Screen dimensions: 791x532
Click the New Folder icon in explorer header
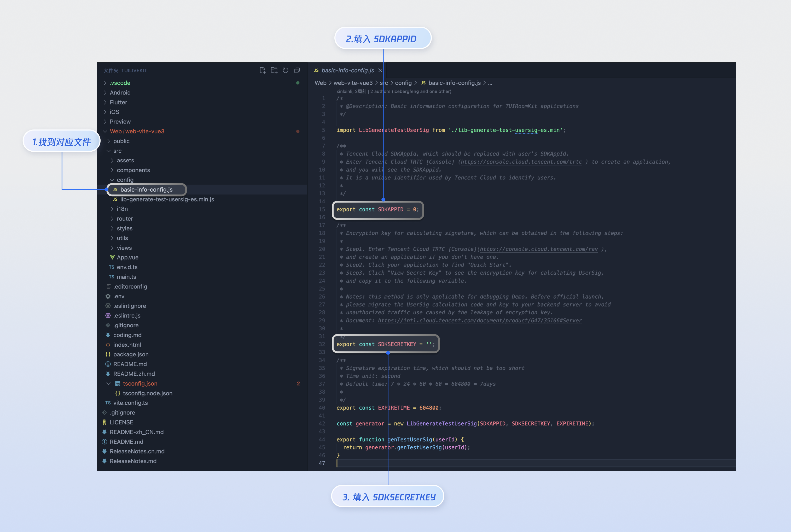click(274, 70)
